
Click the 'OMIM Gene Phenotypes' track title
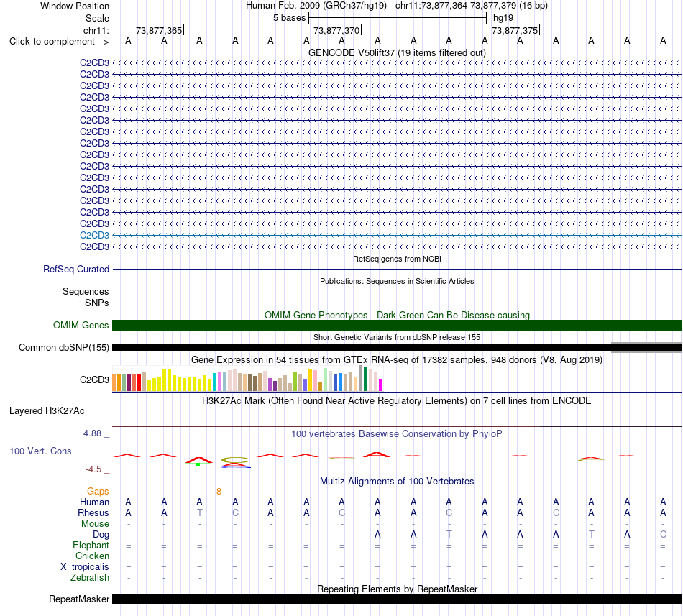tap(397, 315)
